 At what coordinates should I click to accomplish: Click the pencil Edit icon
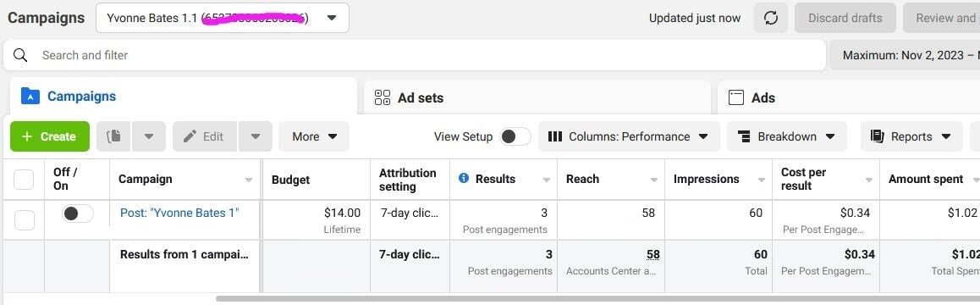190,136
